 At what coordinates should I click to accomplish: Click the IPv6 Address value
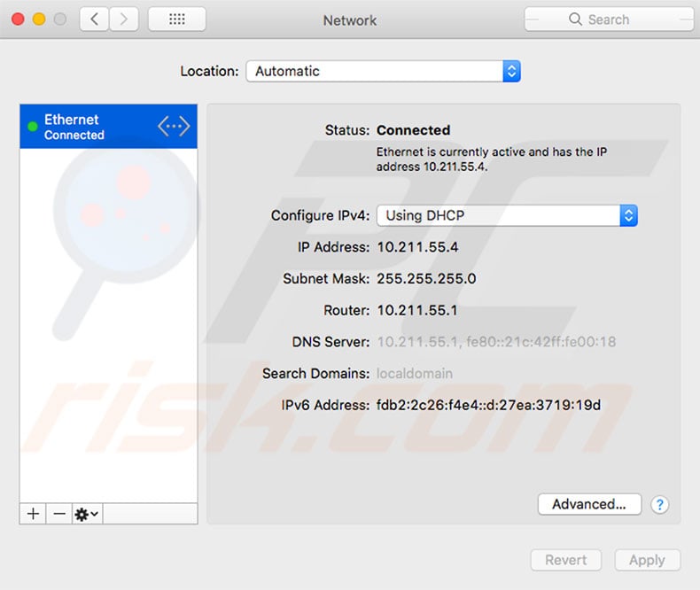click(x=489, y=405)
